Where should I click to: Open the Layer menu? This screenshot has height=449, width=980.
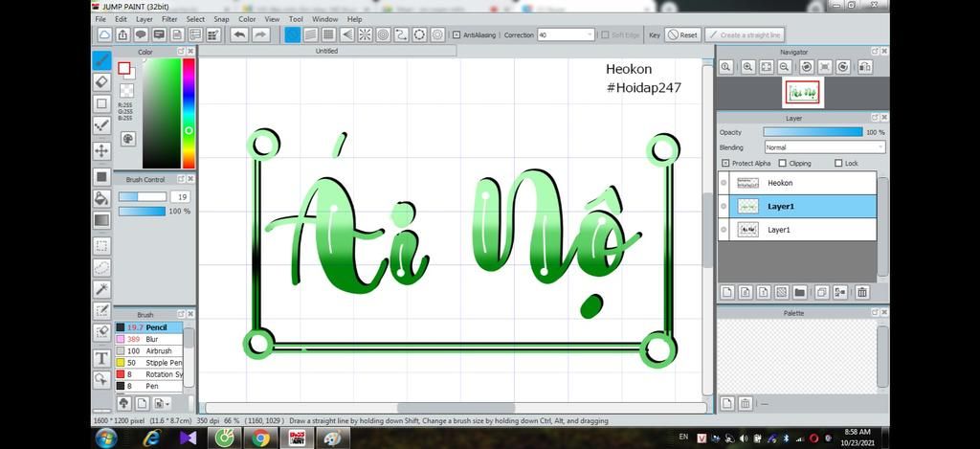(x=145, y=19)
